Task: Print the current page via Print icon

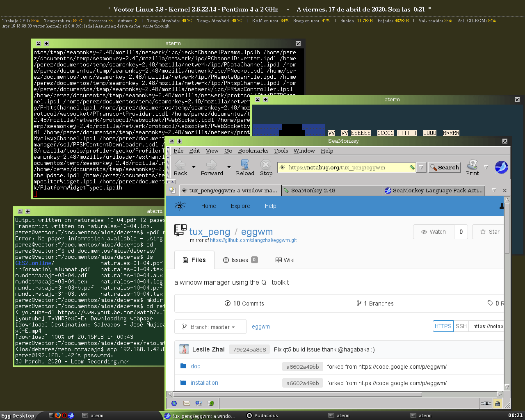Action: (472, 167)
